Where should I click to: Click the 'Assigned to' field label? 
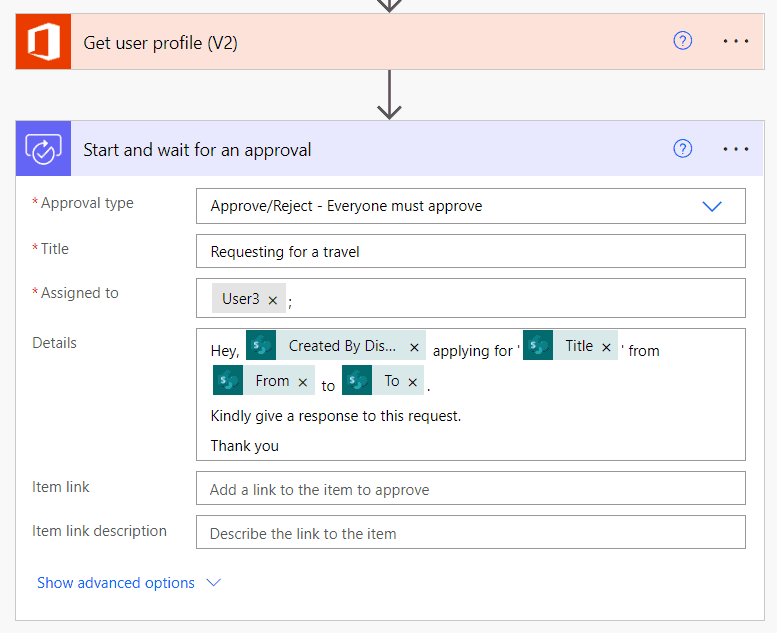coord(79,293)
